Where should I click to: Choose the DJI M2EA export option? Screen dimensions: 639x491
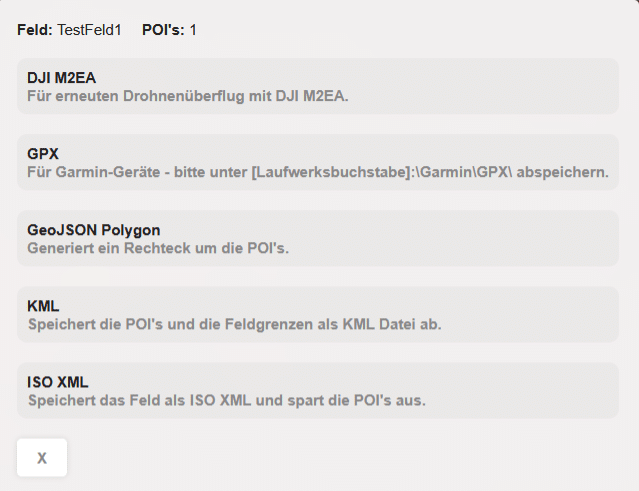(x=318, y=86)
